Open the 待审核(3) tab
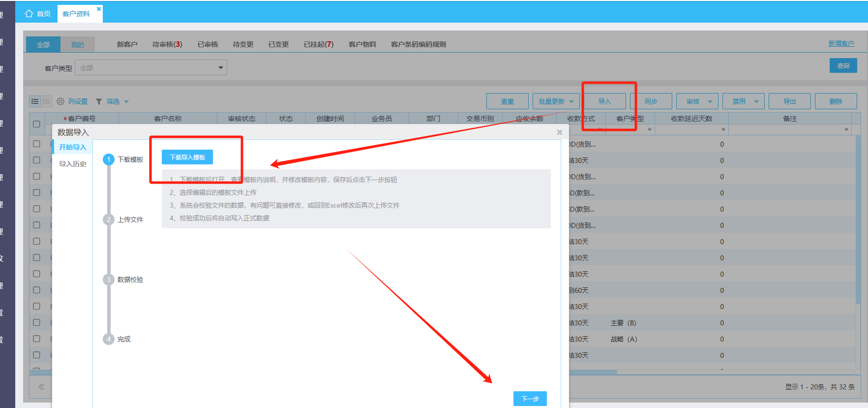The height and width of the screenshot is (408, 868). [167, 44]
